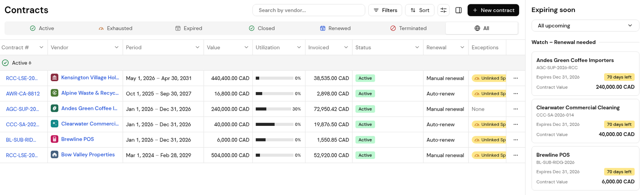This screenshot has height=195, width=644.
Task: Click 'Oct 1, 2025 – Sep 30, 2027' period
Action: pyautogui.click(x=159, y=94)
